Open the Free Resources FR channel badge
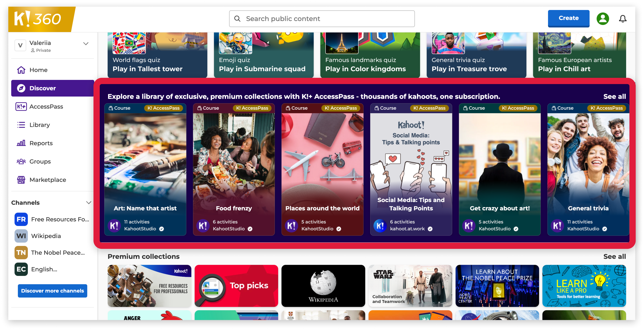 point(21,219)
